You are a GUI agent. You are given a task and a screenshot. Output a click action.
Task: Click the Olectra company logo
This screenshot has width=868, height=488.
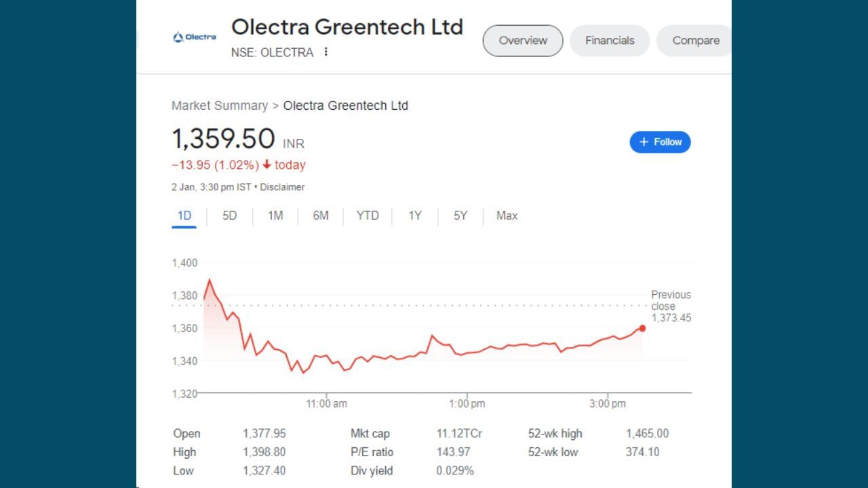point(195,37)
